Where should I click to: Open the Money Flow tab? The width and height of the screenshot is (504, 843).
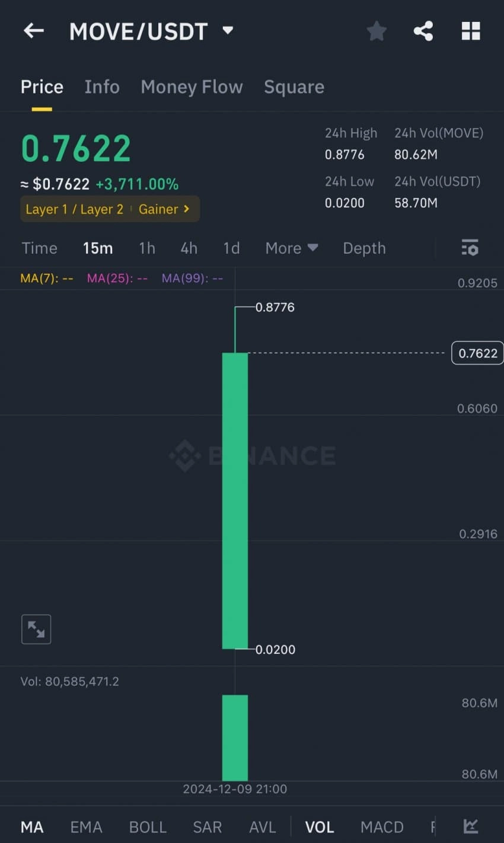point(192,87)
